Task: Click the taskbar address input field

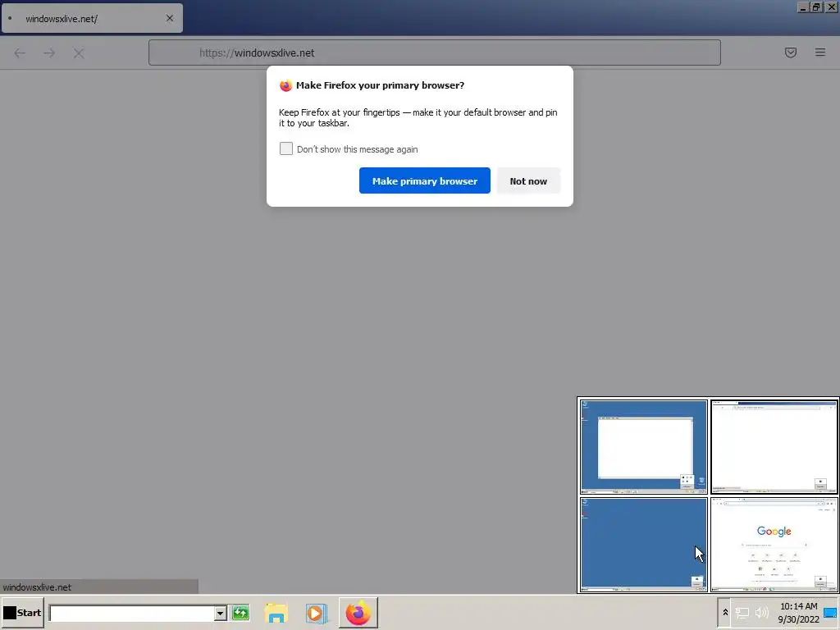Action: click(132, 613)
